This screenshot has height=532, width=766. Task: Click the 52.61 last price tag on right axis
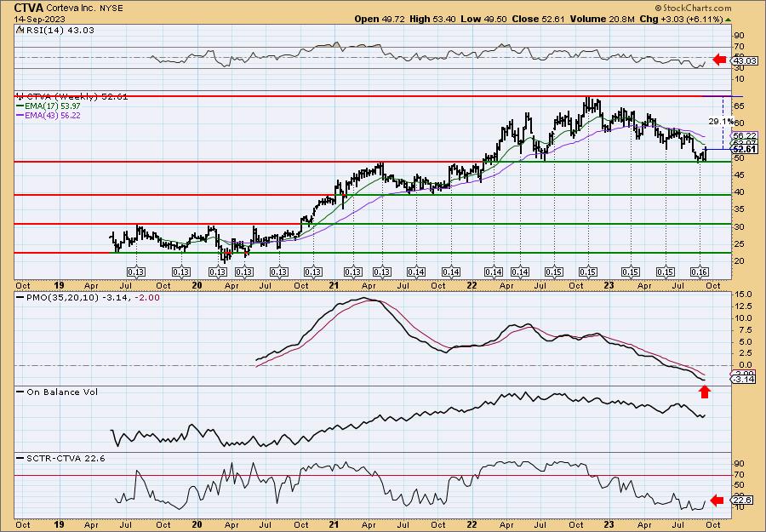pyautogui.click(x=746, y=150)
